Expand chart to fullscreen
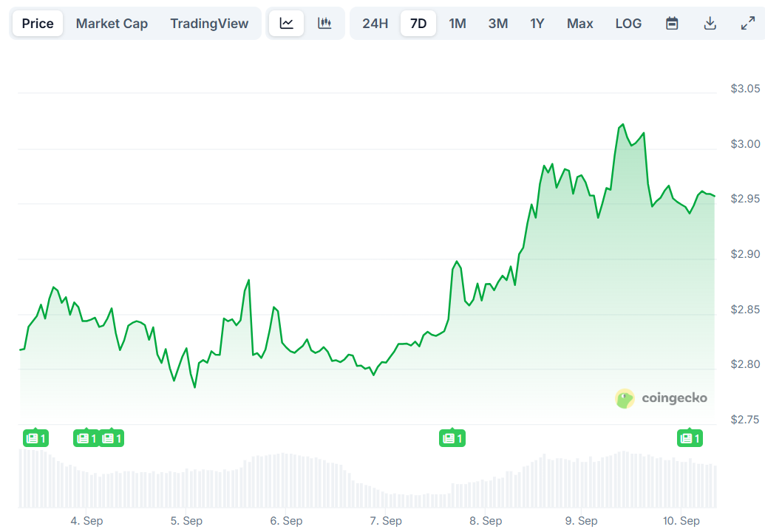Image resolution: width=765 pixels, height=532 pixels. coord(748,24)
